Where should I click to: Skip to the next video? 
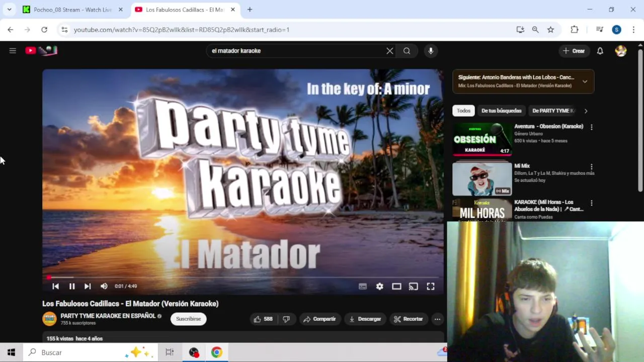click(x=88, y=286)
